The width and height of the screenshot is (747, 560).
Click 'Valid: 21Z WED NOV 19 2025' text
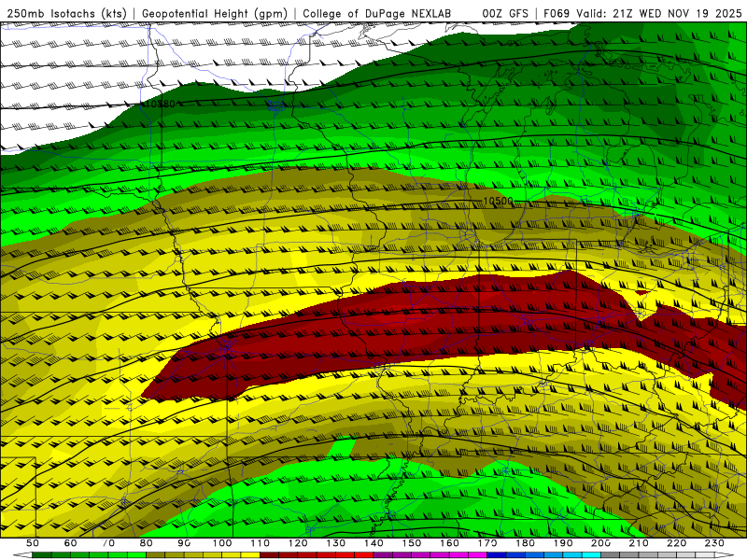point(659,14)
